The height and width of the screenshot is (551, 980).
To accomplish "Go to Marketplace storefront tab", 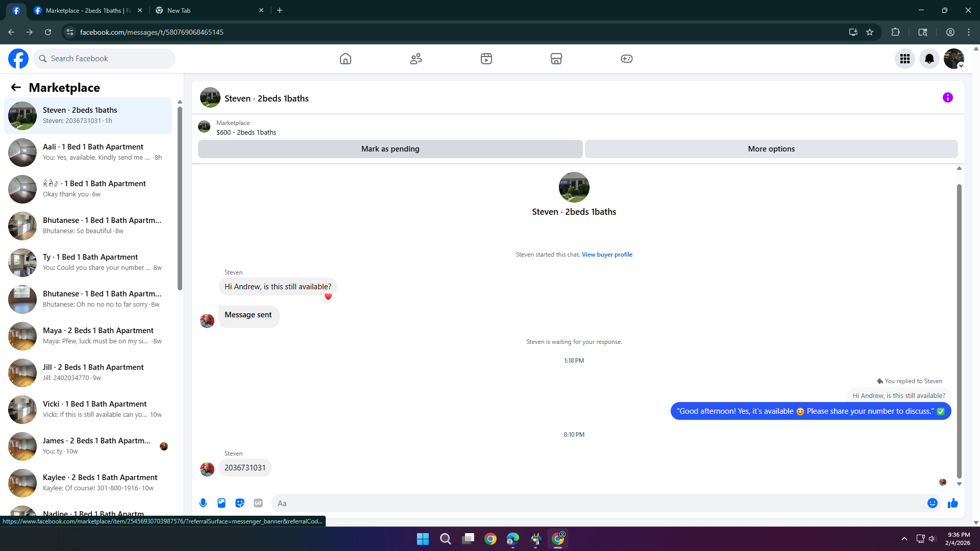I will click(556, 59).
